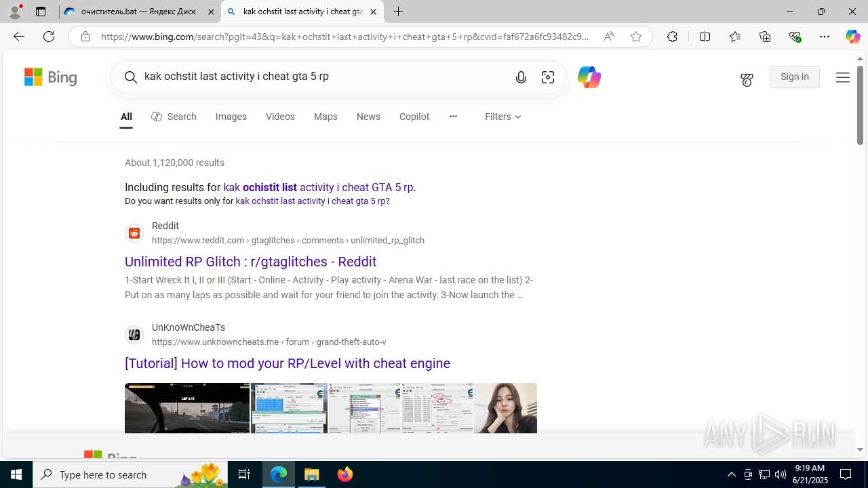Go back to the previous page
Image resolution: width=868 pixels, height=488 pixels.
click(18, 37)
